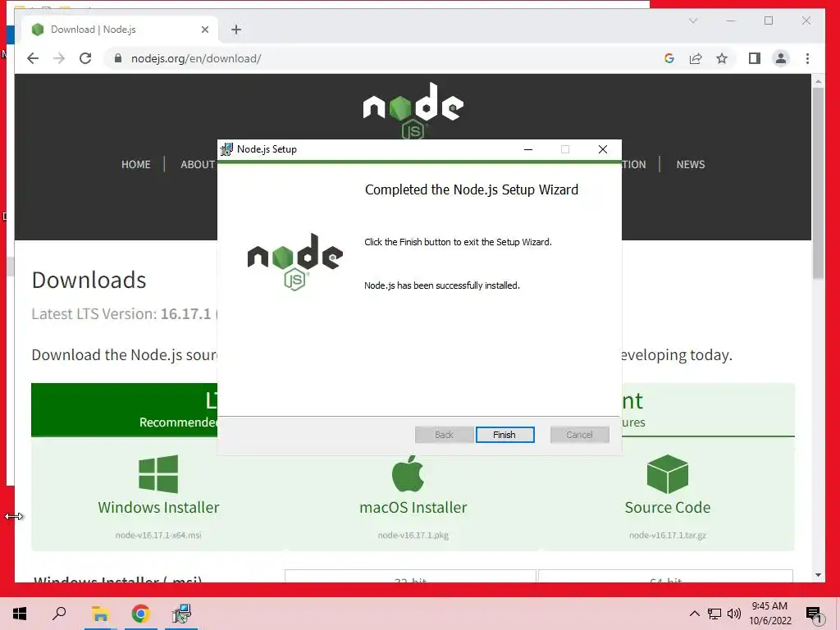Viewport: 840px width, 630px height.
Task: View site info via the lock icon
Action: point(118,58)
